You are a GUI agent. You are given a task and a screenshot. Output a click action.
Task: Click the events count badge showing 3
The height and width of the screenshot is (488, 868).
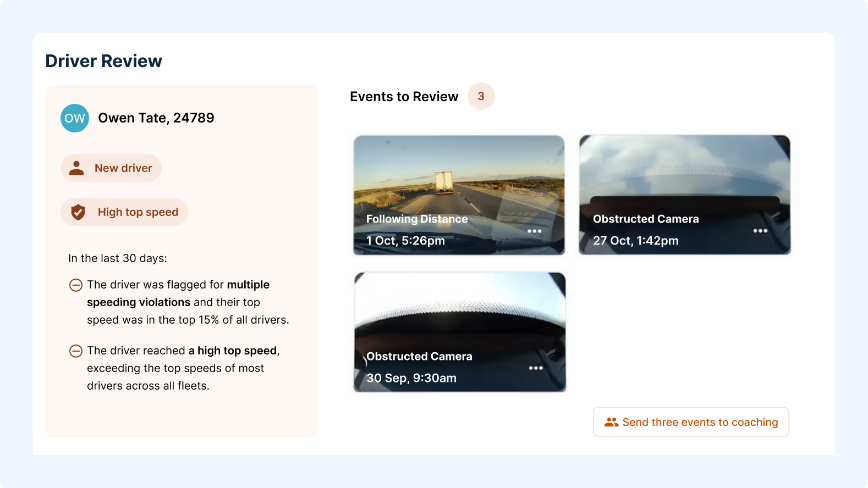pyautogui.click(x=481, y=96)
